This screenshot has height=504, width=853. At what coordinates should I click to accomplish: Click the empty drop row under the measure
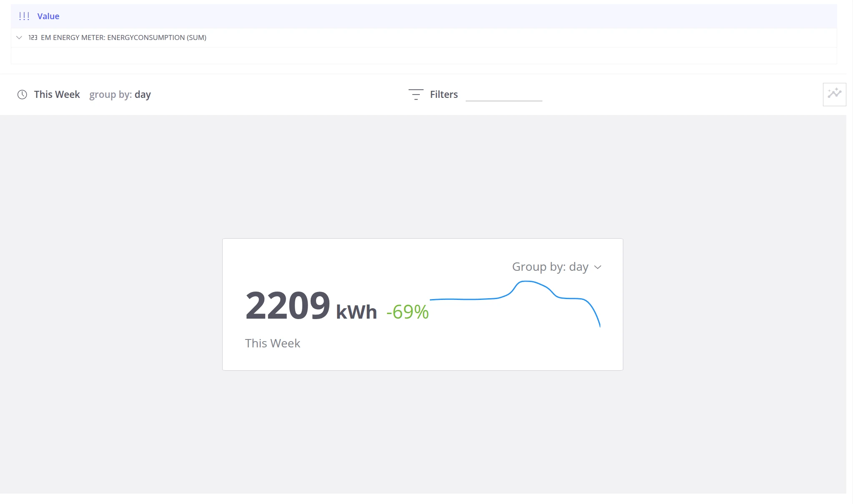[424, 55]
